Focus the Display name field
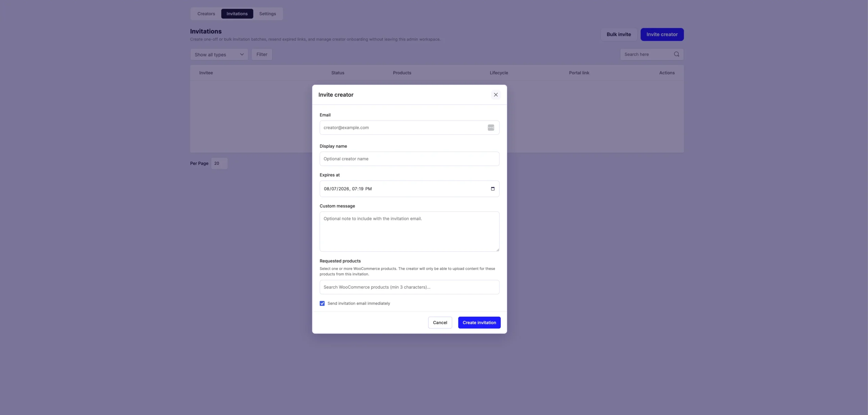This screenshot has height=415, width=868. pos(409,159)
